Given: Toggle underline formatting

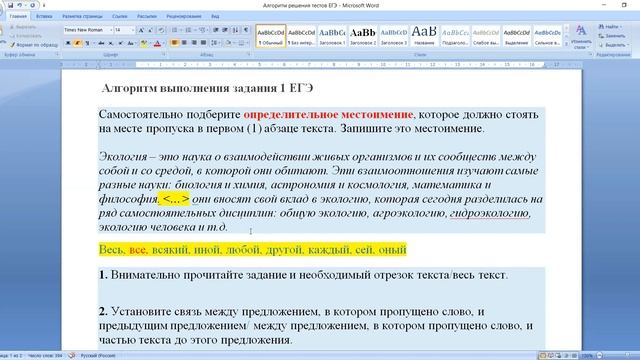Looking at the screenshot, I should pos(87,43).
